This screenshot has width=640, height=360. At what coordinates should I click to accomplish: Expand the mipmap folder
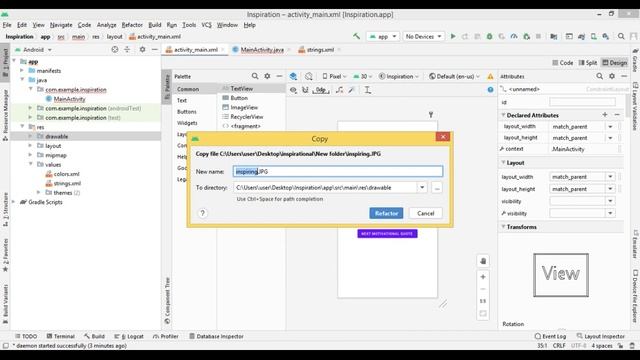point(31,155)
